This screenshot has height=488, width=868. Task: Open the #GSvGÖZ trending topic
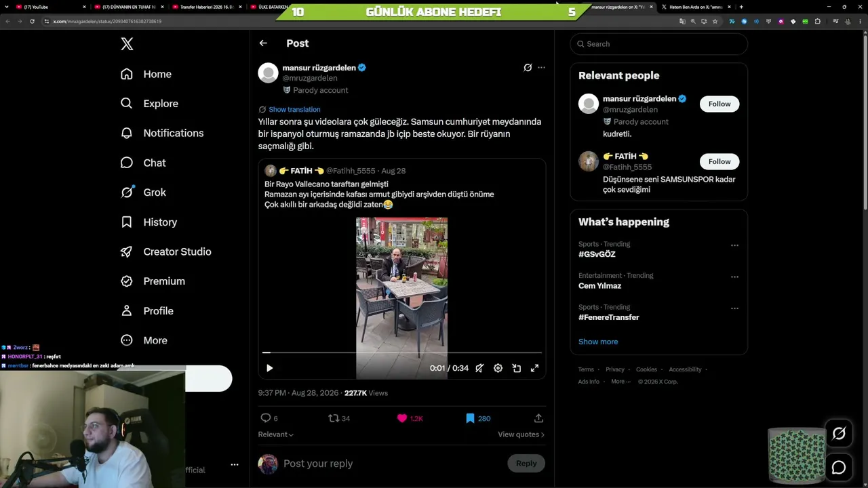597,254
